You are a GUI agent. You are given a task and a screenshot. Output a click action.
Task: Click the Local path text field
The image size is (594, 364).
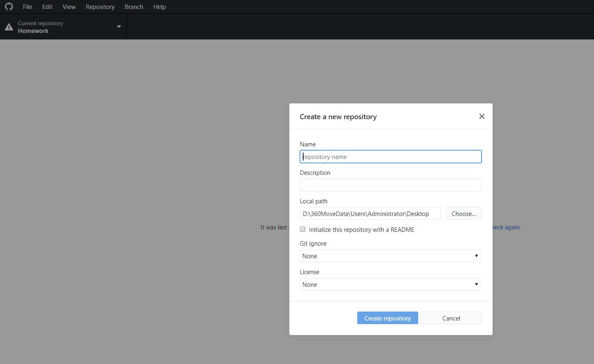pos(370,214)
